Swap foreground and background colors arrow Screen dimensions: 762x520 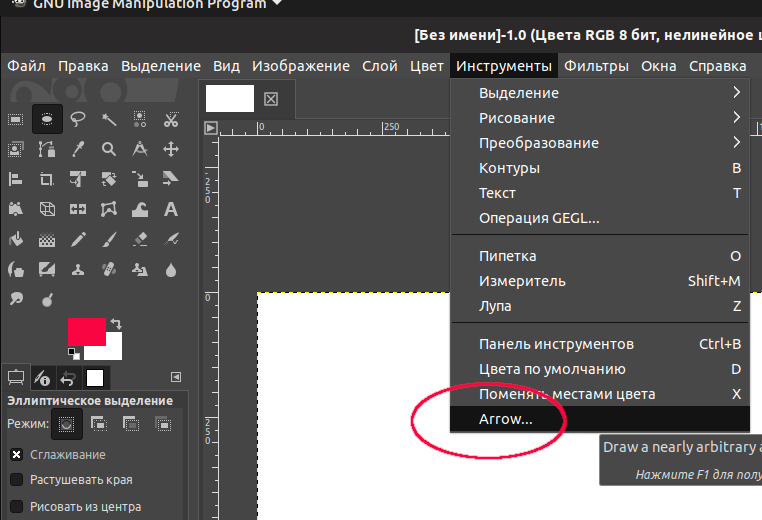coord(116,324)
